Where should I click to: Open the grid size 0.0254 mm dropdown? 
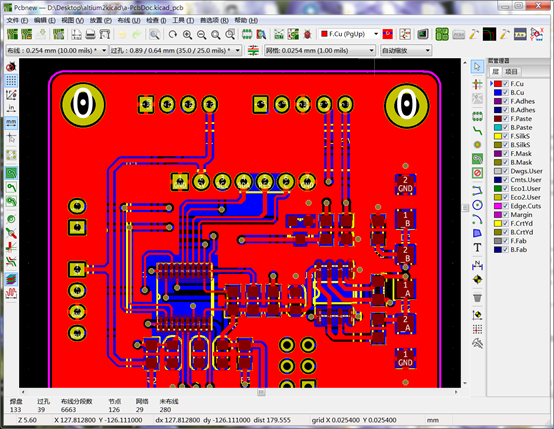pyautogui.click(x=320, y=51)
